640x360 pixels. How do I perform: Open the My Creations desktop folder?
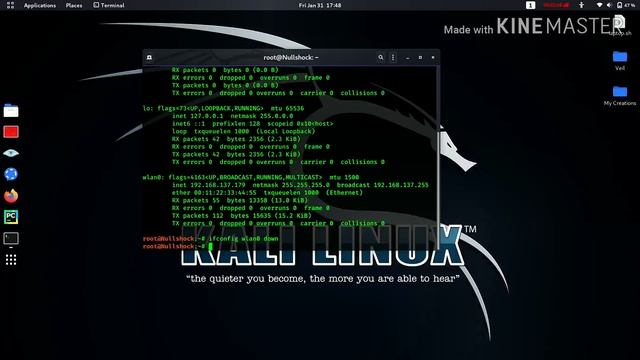[620, 96]
